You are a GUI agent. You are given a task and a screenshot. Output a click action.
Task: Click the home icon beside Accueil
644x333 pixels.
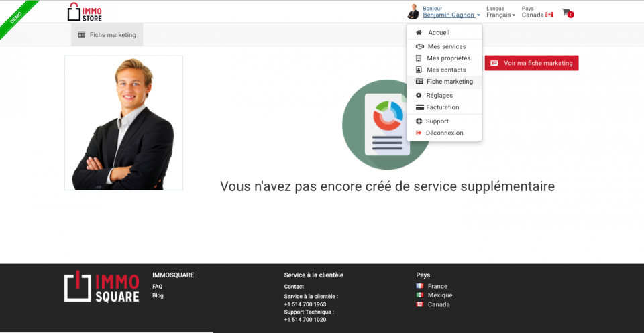[419, 32]
